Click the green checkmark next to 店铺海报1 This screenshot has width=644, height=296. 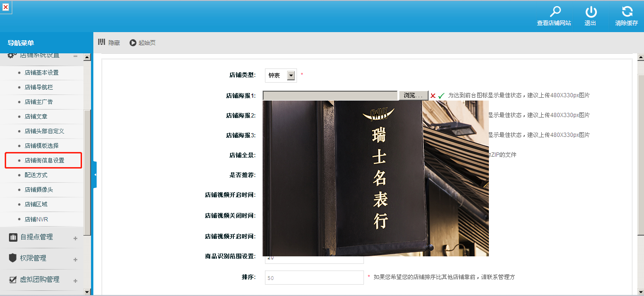(x=441, y=96)
